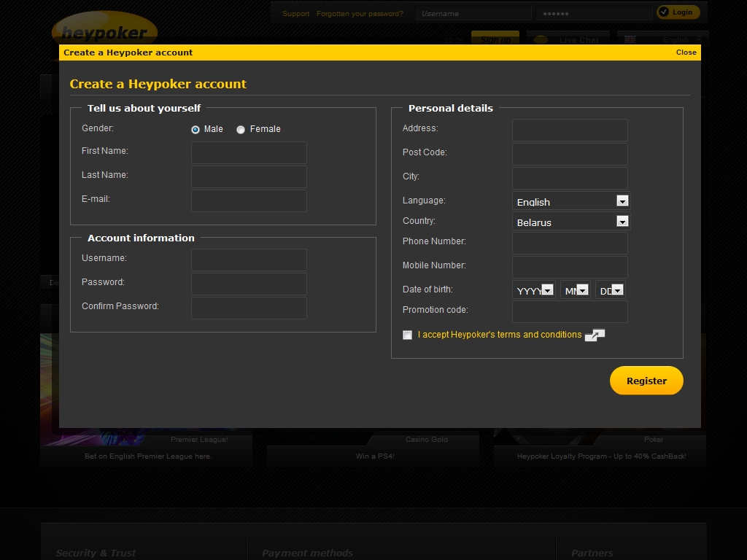This screenshot has height=560, width=747.
Task: Click the Address input box
Action: (x=570, y=131)
